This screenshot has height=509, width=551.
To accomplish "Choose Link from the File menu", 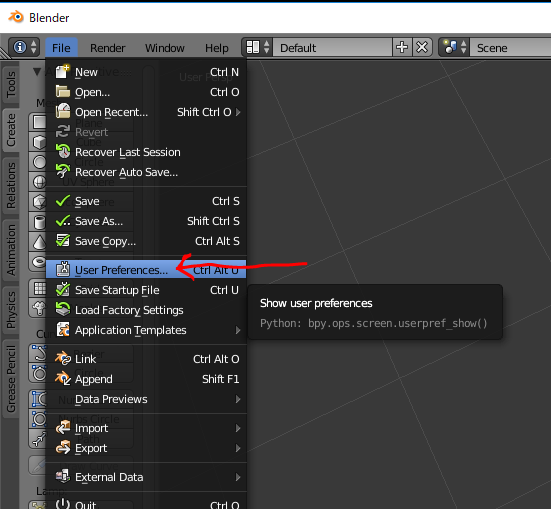I will [x=146, y=359].
